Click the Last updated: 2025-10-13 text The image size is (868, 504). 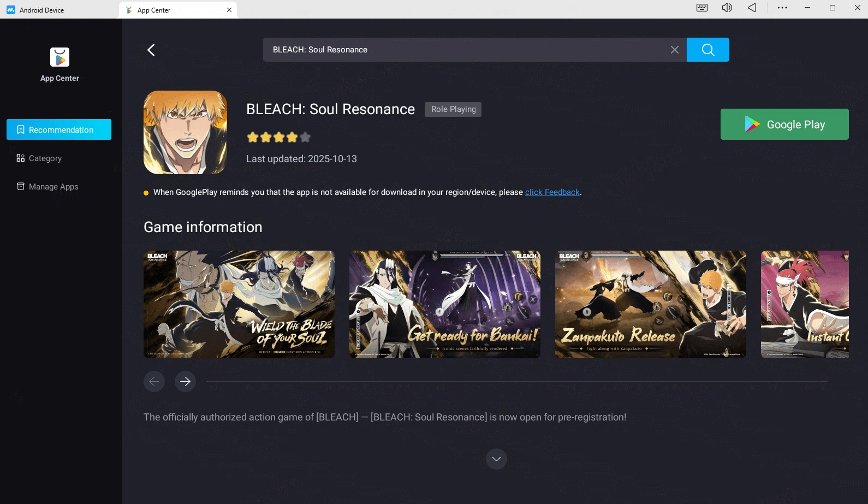coord(301,159)
